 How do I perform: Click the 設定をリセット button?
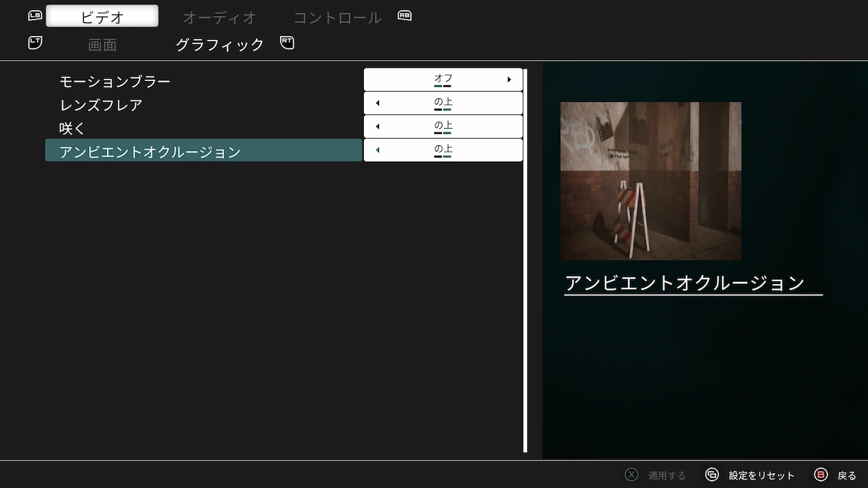point(750,475)
